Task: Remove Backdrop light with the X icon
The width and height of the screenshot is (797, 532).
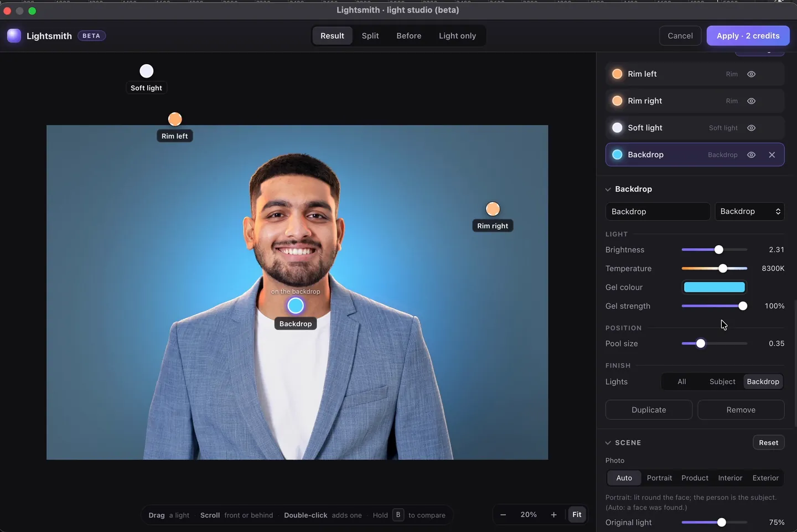Action: (x=772, y=155)
